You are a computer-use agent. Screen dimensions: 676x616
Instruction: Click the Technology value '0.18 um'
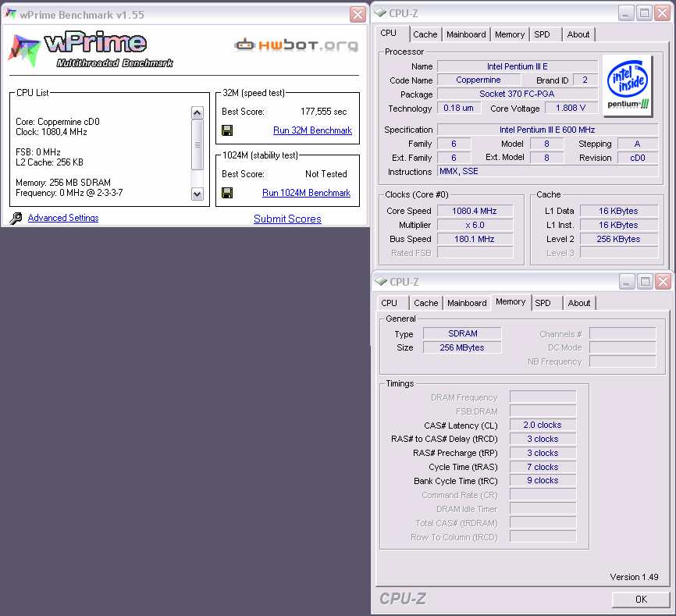click(458, 108)
